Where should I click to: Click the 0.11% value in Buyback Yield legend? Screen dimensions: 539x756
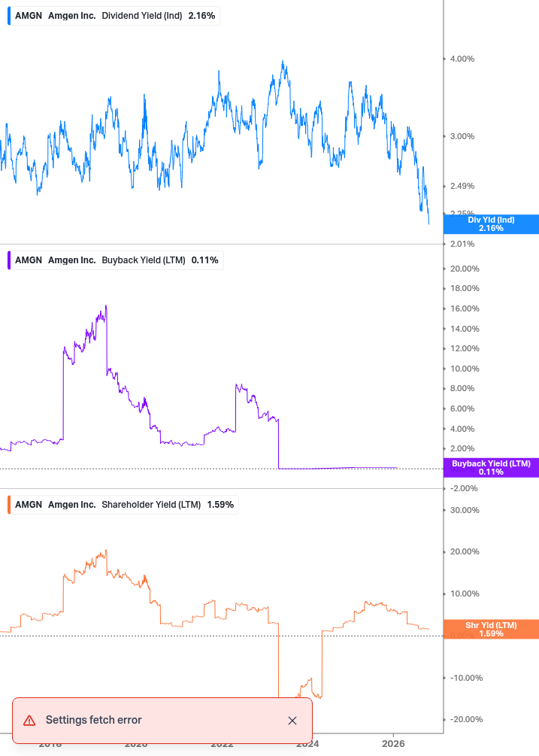pyautogui.click(x=204, y=260)
